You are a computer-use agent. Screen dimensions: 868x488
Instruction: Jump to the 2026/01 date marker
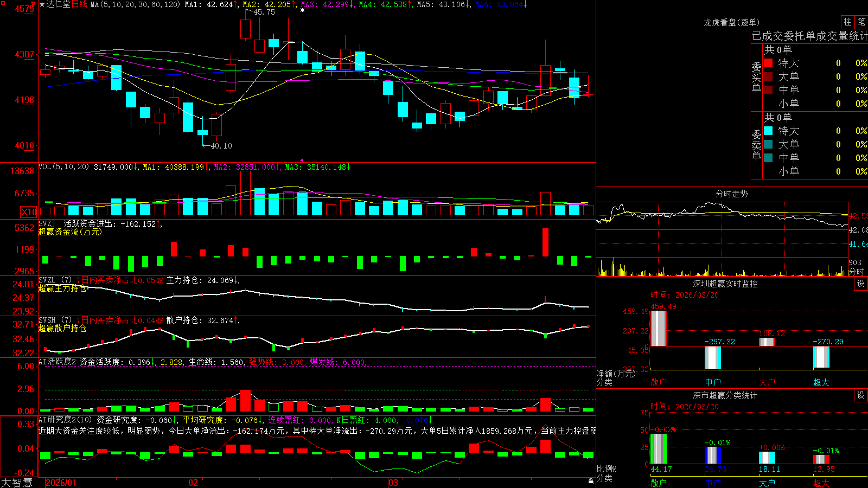(x=61, y=483)
